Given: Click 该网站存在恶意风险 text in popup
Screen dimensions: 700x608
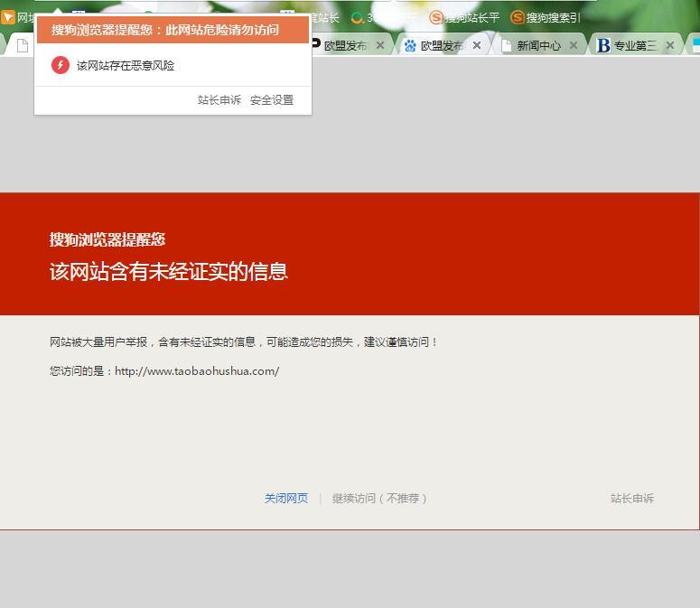Looking at the screenshot, I should point(126,66).
